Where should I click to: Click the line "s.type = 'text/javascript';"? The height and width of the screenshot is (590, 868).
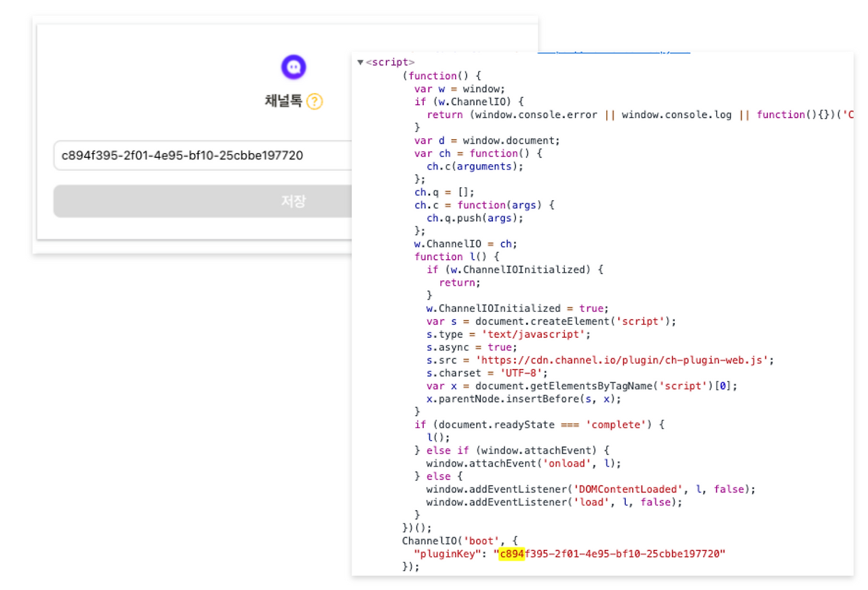pos(509,334)
